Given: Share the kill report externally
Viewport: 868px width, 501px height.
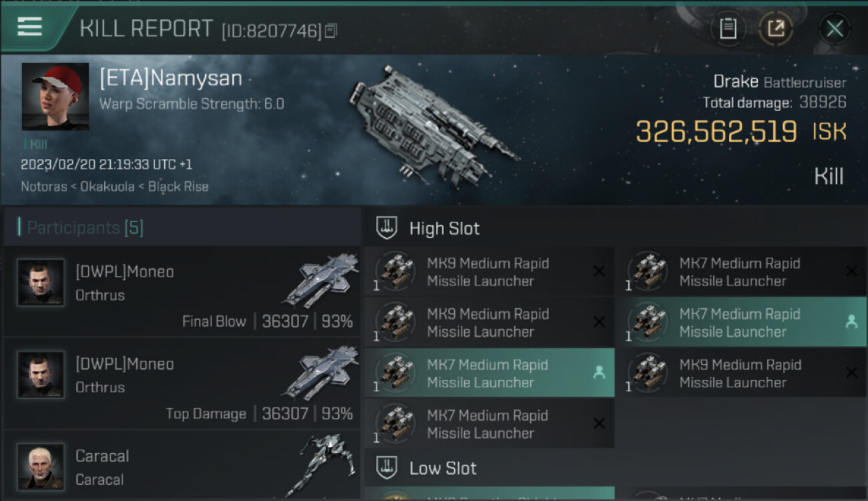Looking at the screenshot, I should (x=775, y=29).
